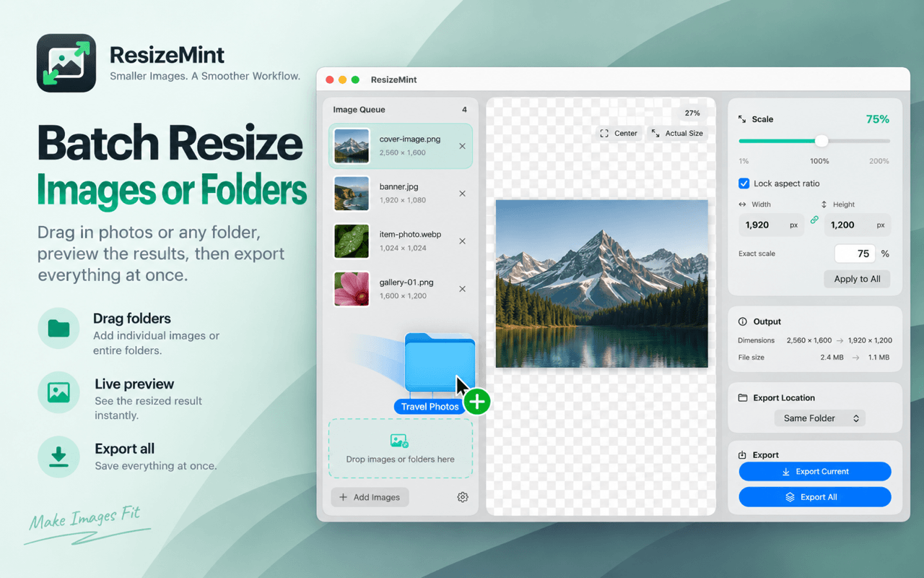
Task: Center the preview image
Action: (619, 134)
